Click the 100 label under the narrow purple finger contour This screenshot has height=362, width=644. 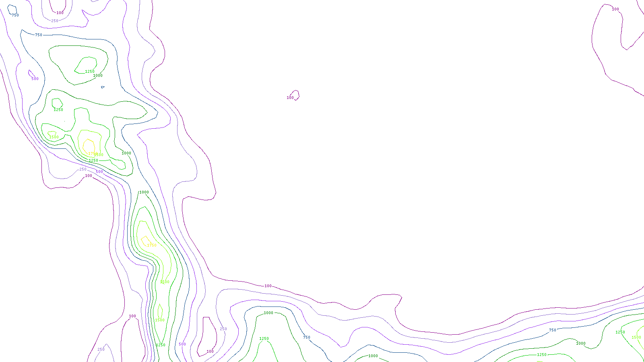[x=210, y=352]
